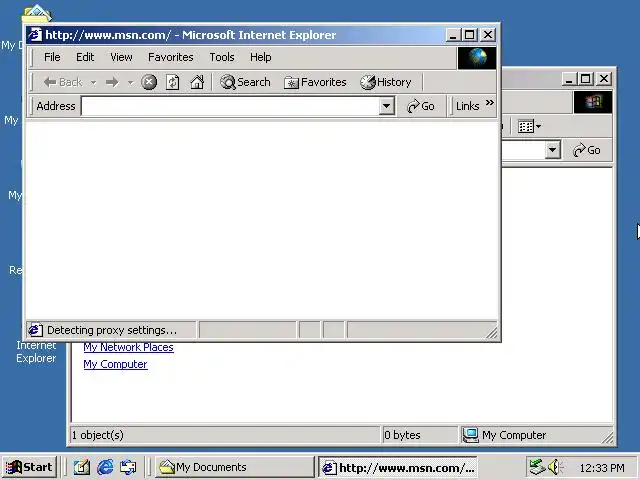Close the Internet Explorer window
This screenshot has width=640, height=480.
tap(488, 35)
